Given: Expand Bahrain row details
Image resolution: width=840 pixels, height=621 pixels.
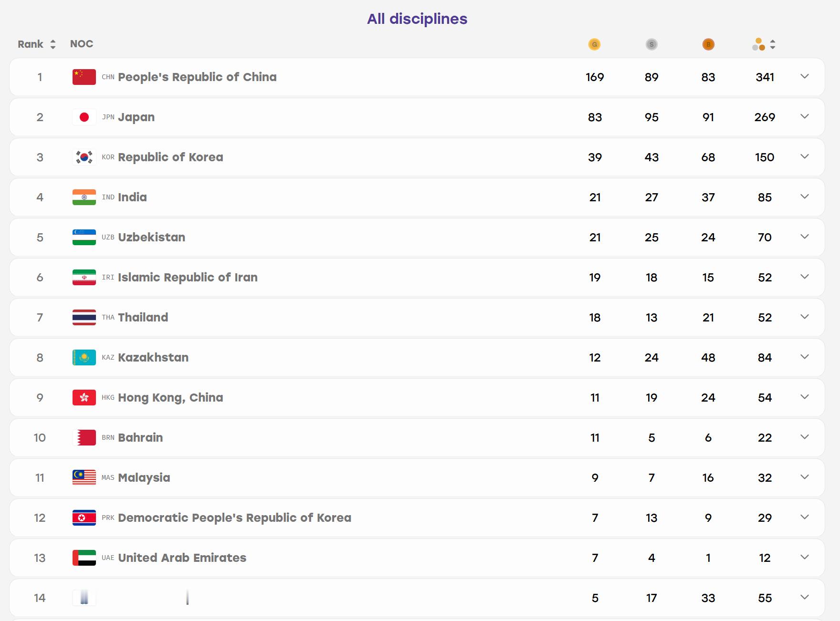Looking at the screenshot, I should 805,437.
